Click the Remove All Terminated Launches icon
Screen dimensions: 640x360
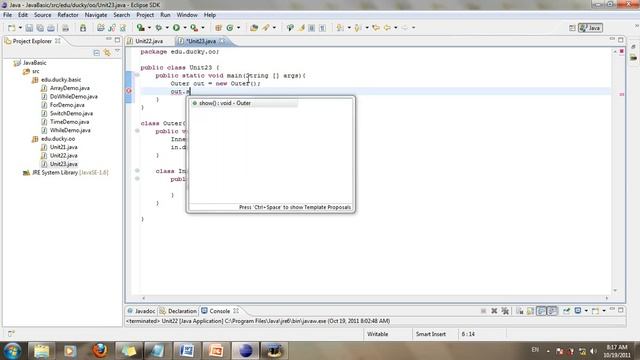pos(505,311)
